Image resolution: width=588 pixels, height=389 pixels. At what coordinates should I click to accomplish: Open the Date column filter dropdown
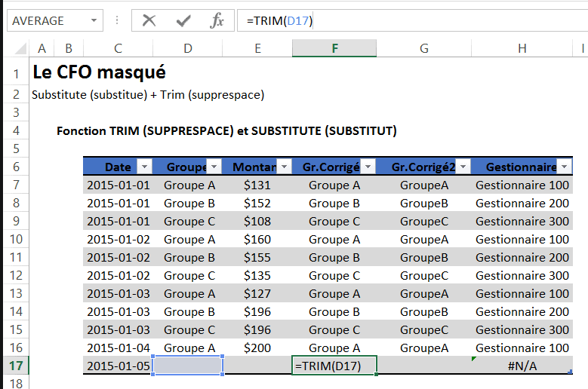click(145, 167)
